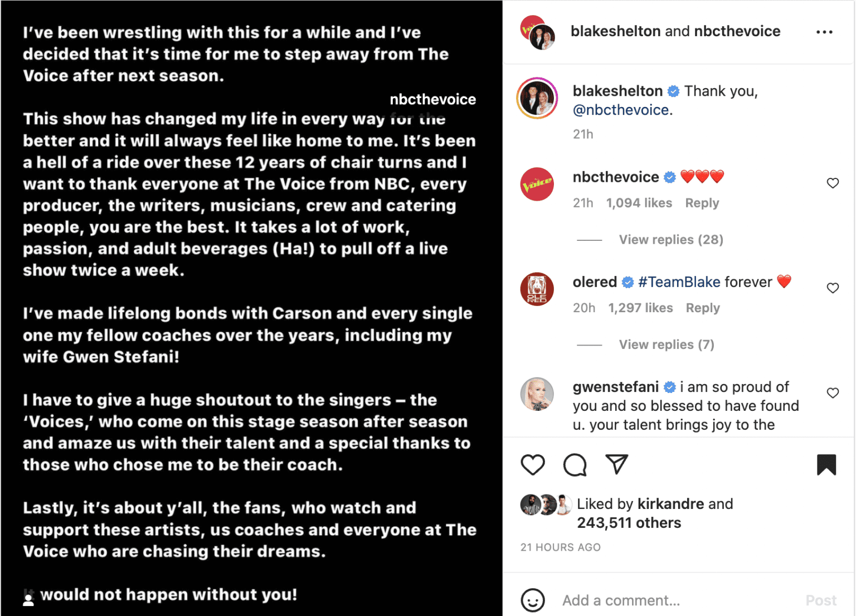Open the three-dot more options menu
This screenshot has width=856, height=616.
824,32
